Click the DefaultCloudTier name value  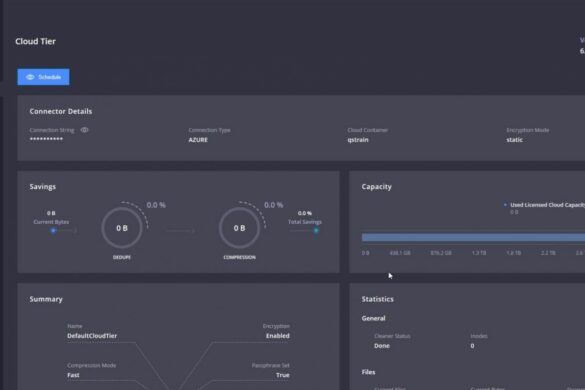click(92, 336)
